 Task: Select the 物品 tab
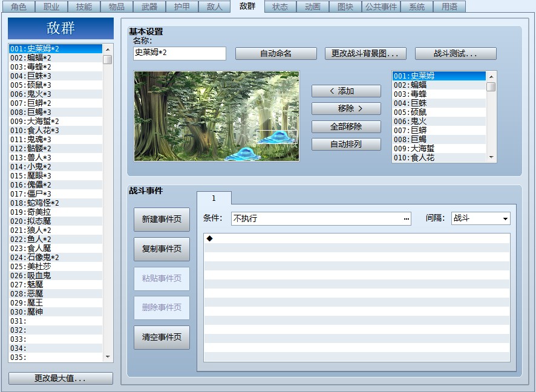pos(117,7)
